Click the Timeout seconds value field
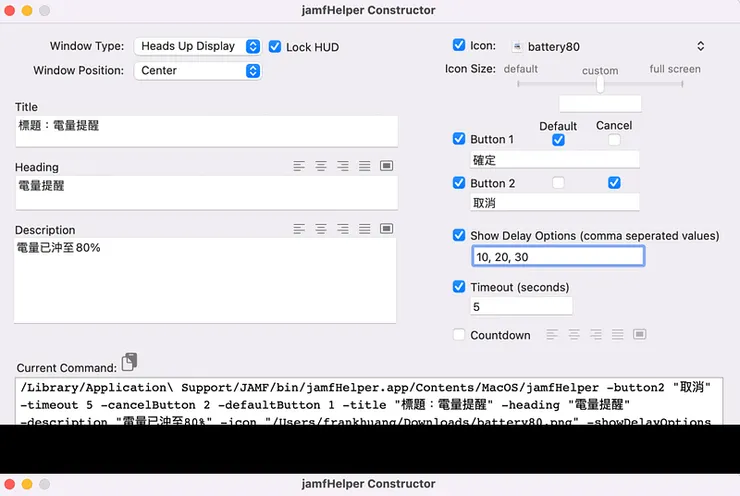740x496 pixels. coord(521,306)
